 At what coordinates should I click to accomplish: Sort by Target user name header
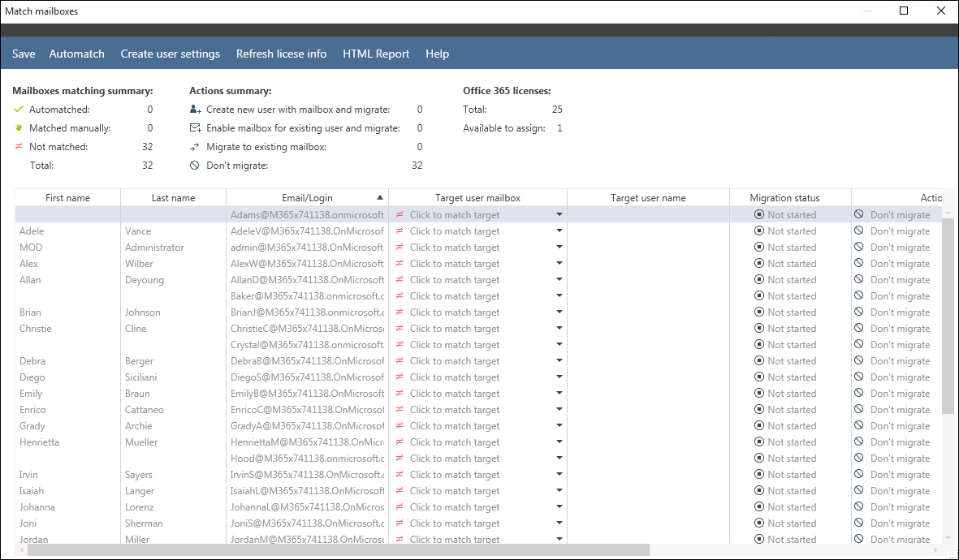pyautogui.click(x=648, y=197)
